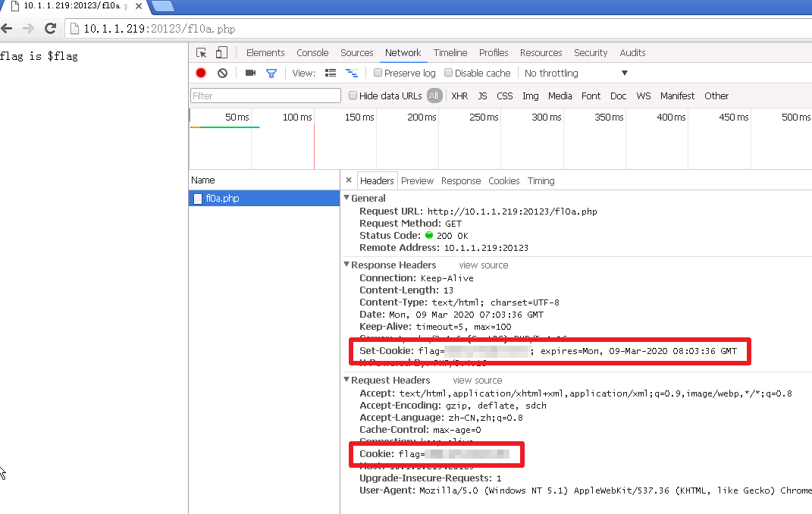Select fl0a.php request row
812x514 pixels.
tap(264, 199)
